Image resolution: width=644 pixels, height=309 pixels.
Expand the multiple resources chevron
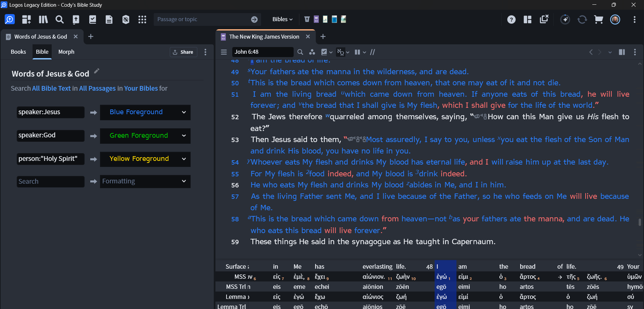364,52
